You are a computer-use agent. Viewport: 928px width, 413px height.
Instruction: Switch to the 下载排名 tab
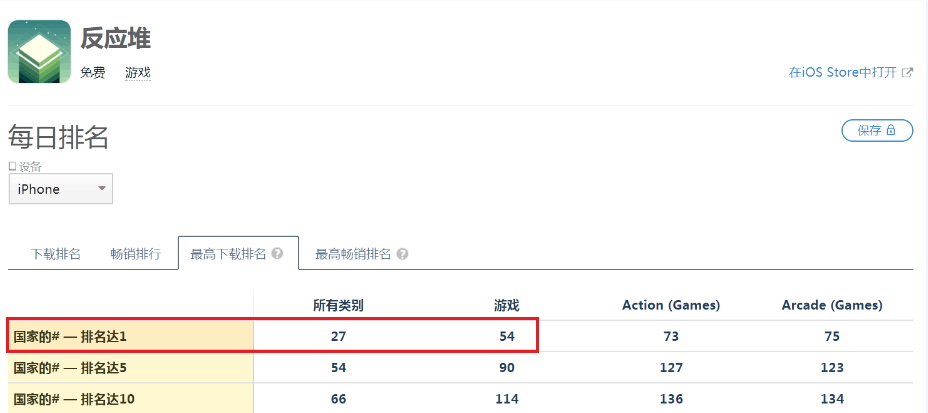pos(56,254)
